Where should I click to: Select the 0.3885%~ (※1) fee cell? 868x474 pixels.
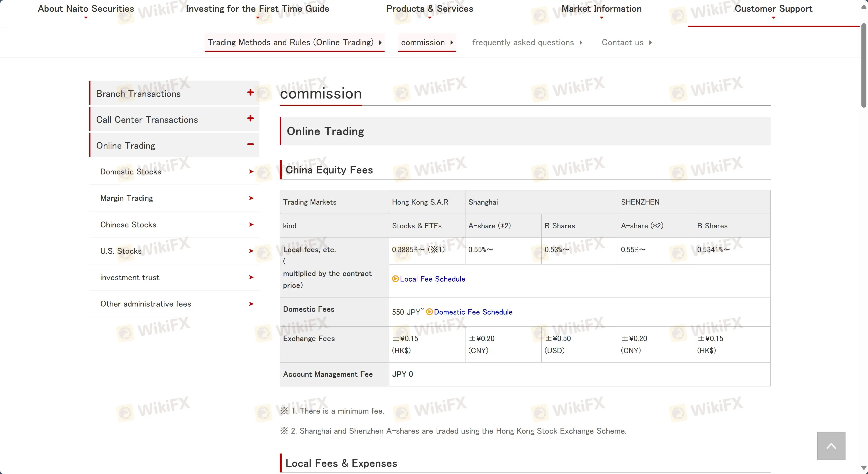[427, 251]
